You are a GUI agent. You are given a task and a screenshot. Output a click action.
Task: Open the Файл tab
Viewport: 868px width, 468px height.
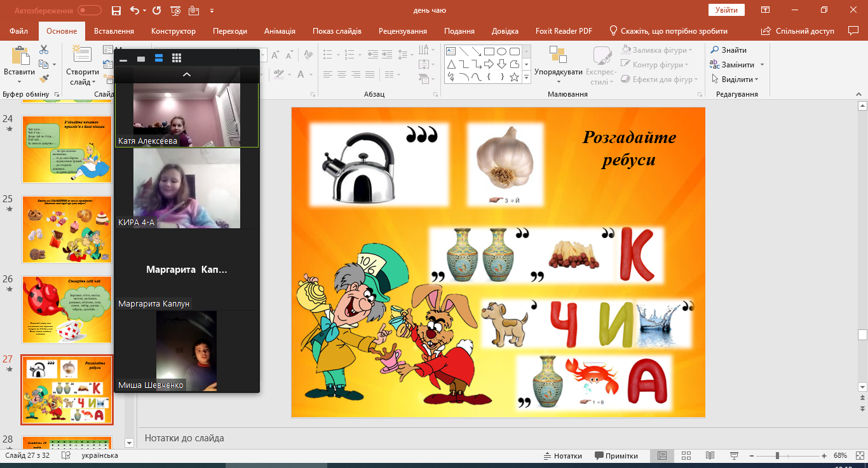point(19,31)
